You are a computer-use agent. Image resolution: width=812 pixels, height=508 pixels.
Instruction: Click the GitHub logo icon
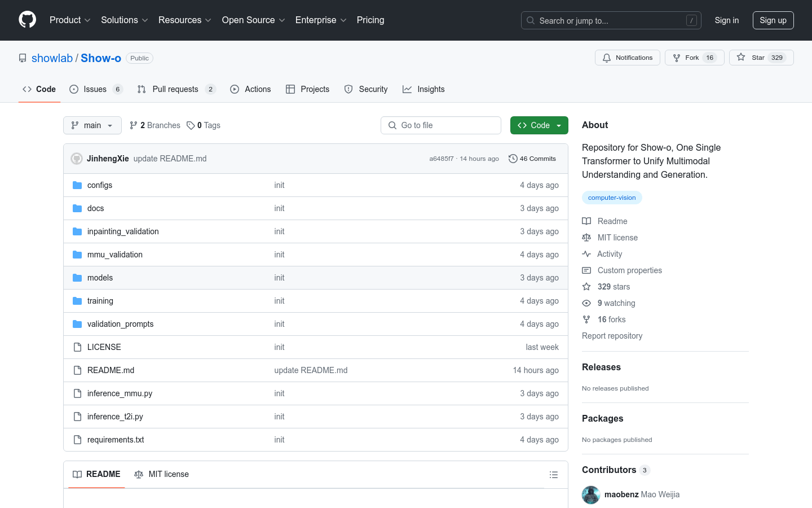[x=28, y=20]
